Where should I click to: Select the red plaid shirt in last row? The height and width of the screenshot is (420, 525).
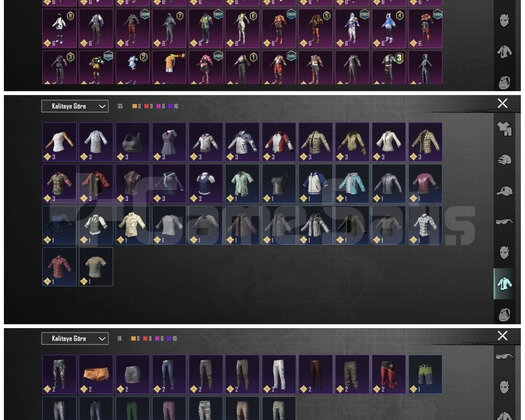(59, 267)
